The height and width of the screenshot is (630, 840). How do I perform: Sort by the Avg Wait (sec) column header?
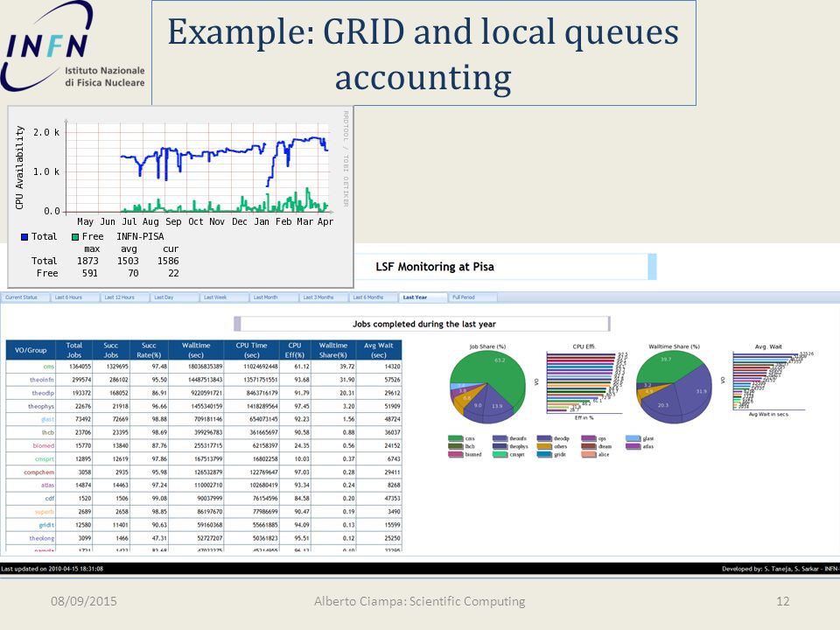click(378, 350)
